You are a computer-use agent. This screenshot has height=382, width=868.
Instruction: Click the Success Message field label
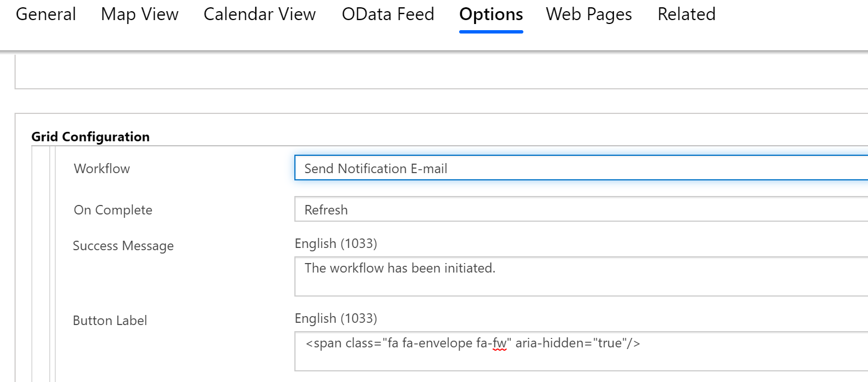coord(123,246)
